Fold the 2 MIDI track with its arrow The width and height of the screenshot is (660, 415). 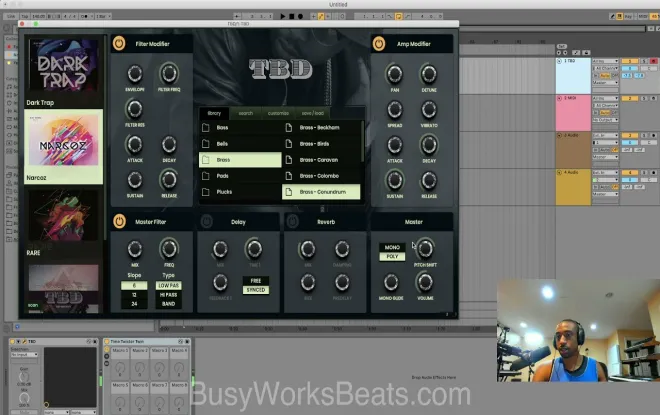click(559, 98)
